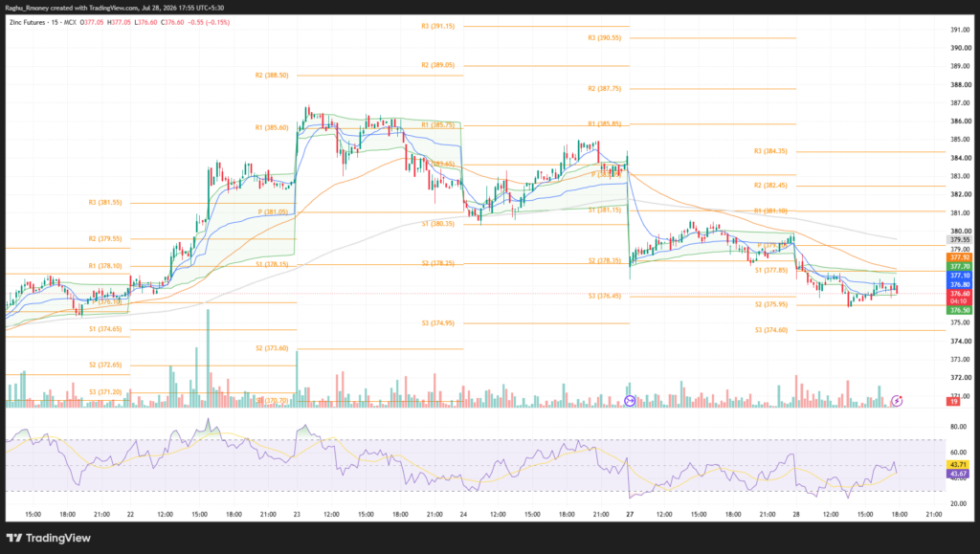The height and width of the screenshot is (554, 980).
Task: Click the S2 (373.60) pivot label
Action: click(272, 348)
